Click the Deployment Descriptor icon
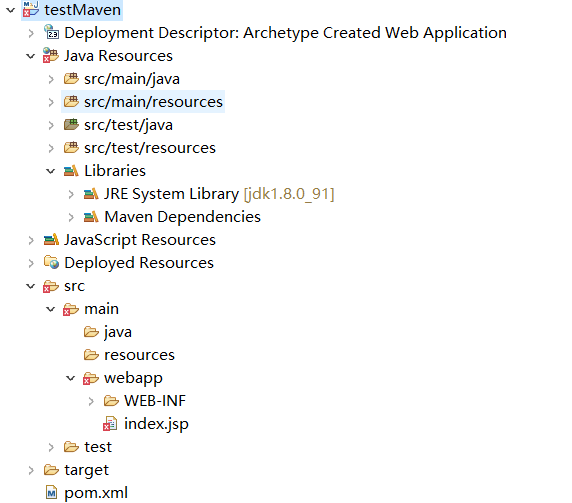 click(51, 32)
